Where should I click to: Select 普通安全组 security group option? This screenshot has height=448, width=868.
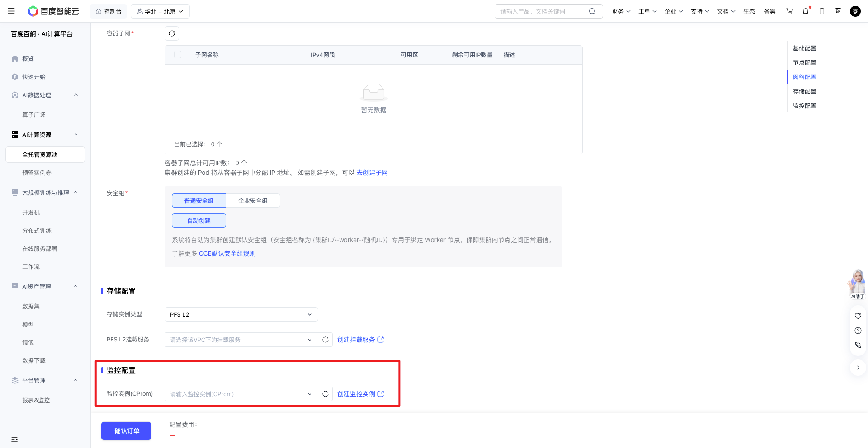tap(199, 201)
